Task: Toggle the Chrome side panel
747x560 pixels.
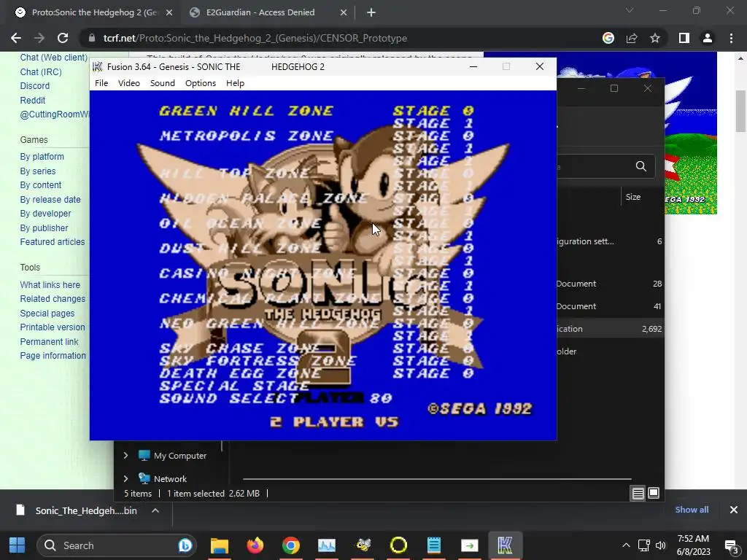Action: tap(684, 38)
